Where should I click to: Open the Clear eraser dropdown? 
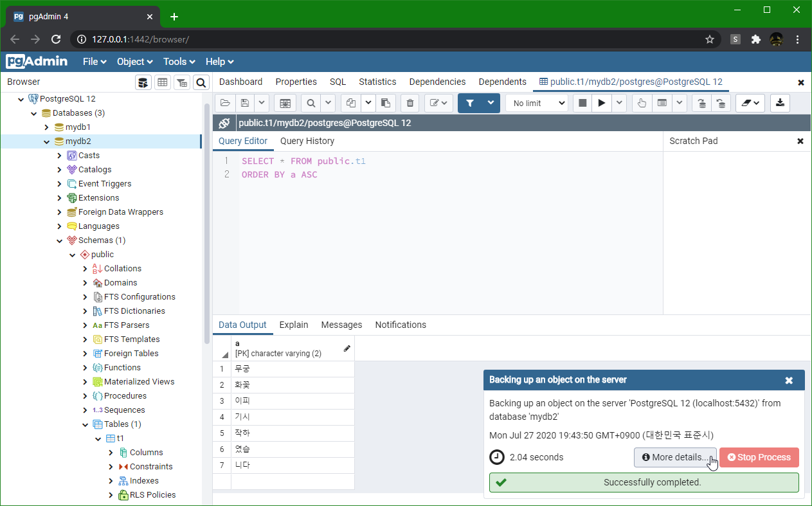(x=750, y=103)
